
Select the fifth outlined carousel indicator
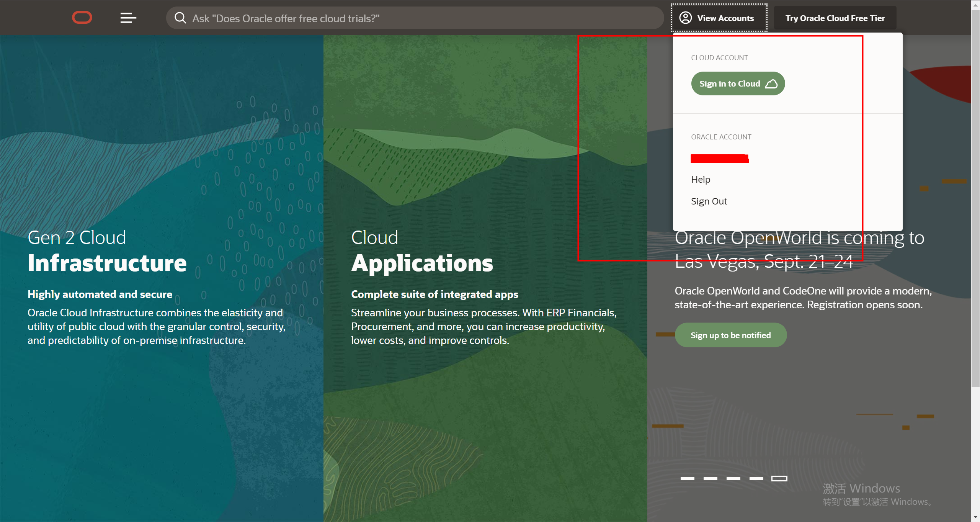pos(779,478)
